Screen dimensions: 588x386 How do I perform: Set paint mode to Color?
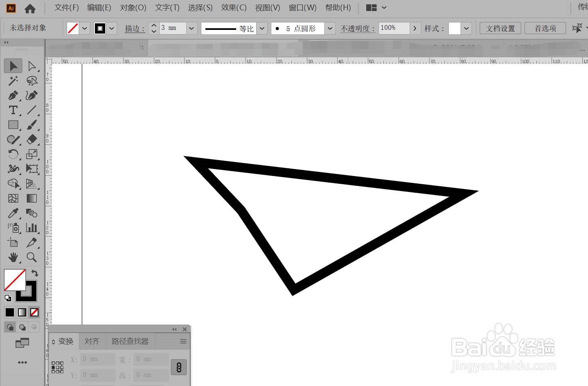coord(10,312)
